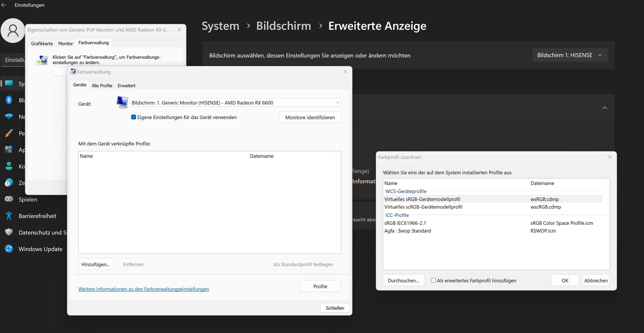
Task: Open the network Wi-Fi sidebar icon
Action: 9,116
